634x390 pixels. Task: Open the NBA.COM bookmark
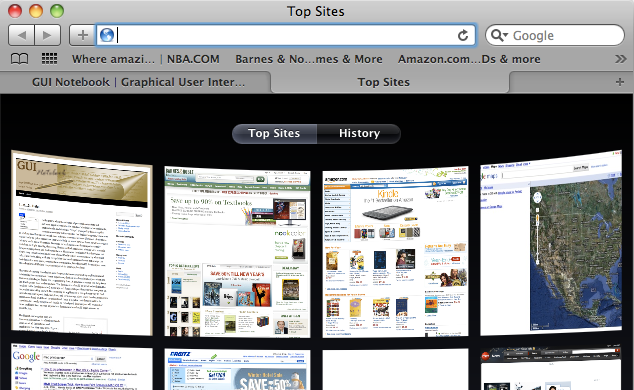pyautogui.click(x=193, y=59)
